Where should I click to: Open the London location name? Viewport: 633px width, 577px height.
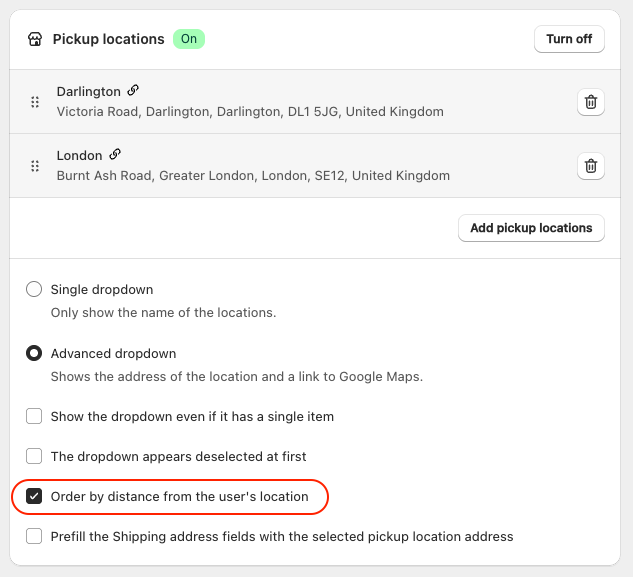79,155
